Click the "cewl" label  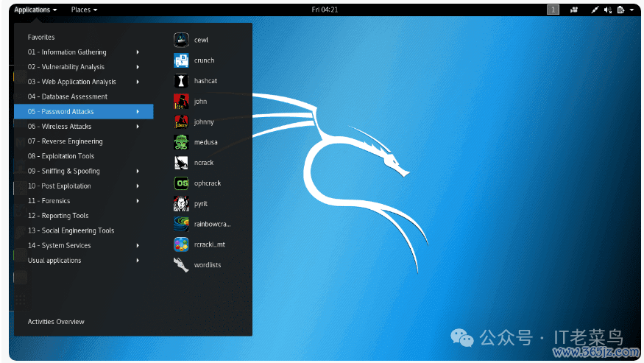[201, 40]
